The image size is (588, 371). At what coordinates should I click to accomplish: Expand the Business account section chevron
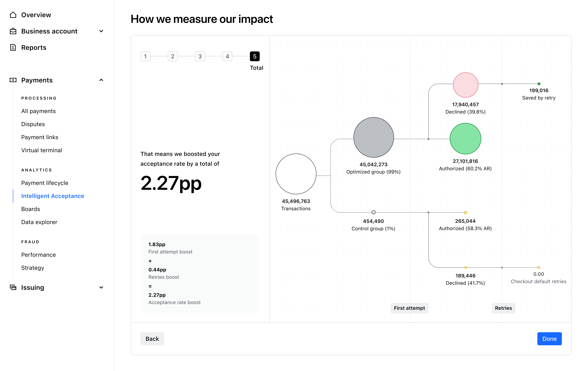point(101,31)
